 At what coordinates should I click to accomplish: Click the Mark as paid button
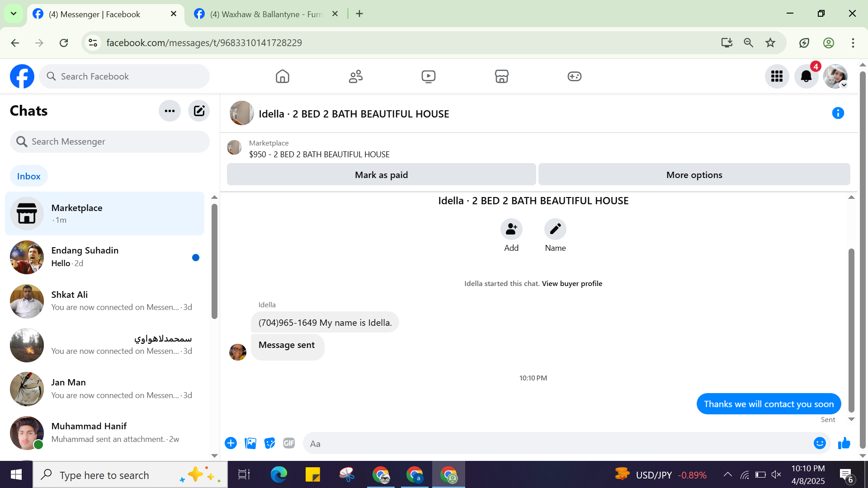[381, 175]
